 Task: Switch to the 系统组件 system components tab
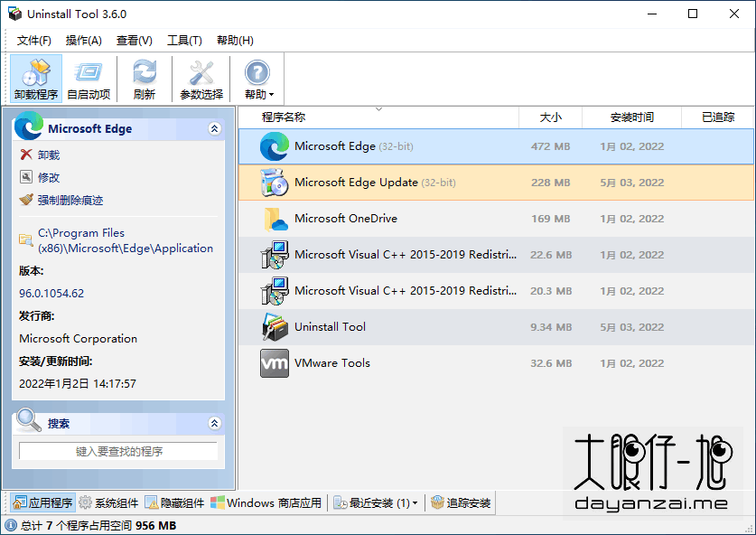(108, 502)
